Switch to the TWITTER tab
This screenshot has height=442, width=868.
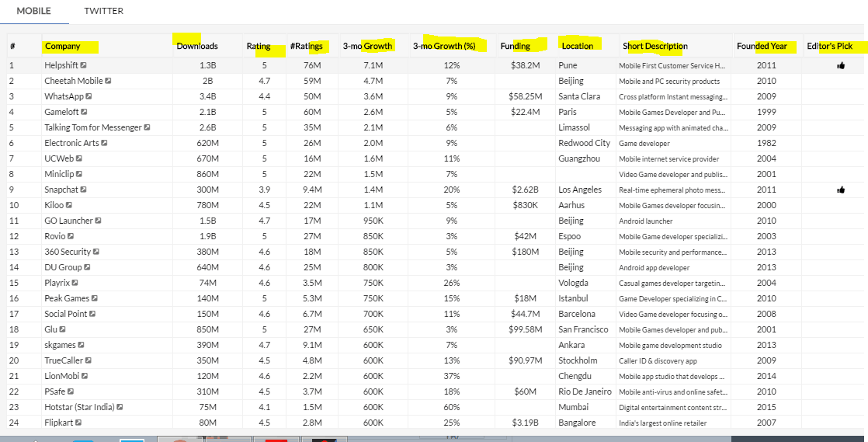pyautogui.click(x=103, y=11)
